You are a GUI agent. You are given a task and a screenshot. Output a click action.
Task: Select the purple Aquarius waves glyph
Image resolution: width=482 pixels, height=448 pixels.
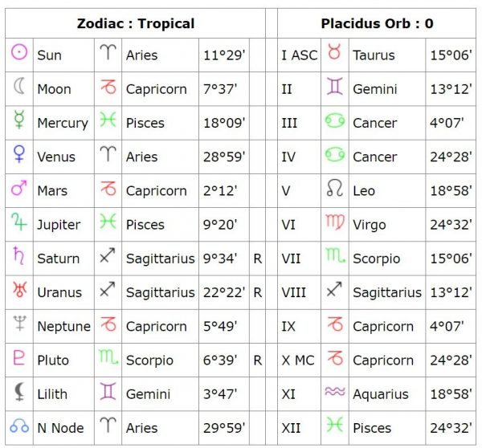335,391
